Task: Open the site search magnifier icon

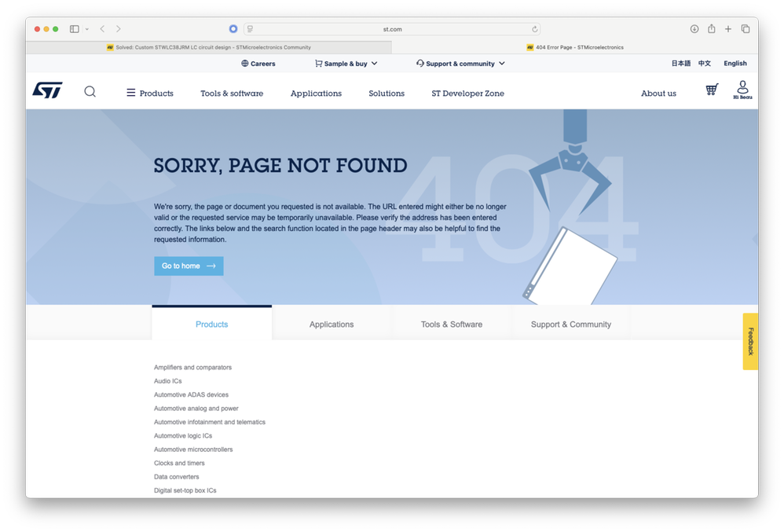Action: pyautogui.click(x=90, y=92)
